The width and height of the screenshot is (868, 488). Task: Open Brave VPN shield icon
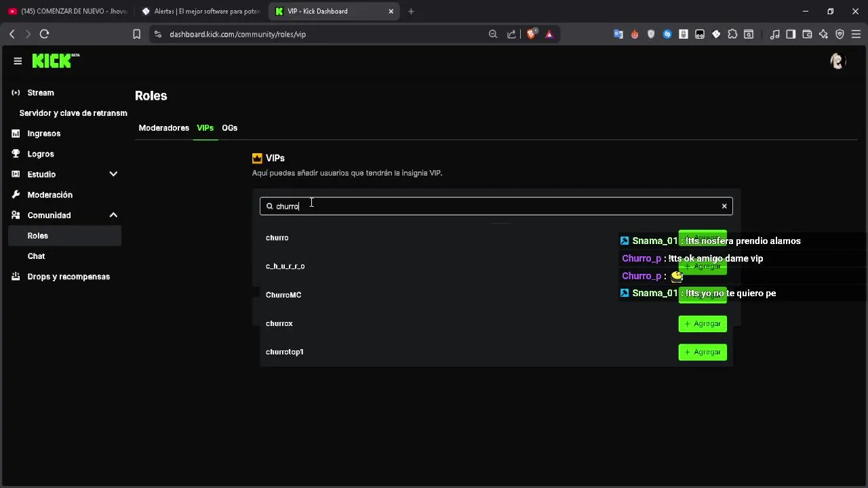tap(840, 34)
